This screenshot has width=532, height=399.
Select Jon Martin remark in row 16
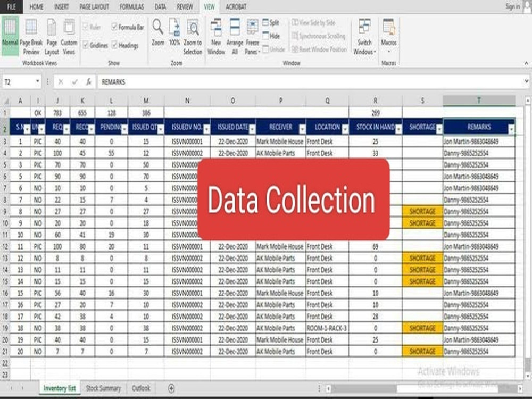point(479,293)
